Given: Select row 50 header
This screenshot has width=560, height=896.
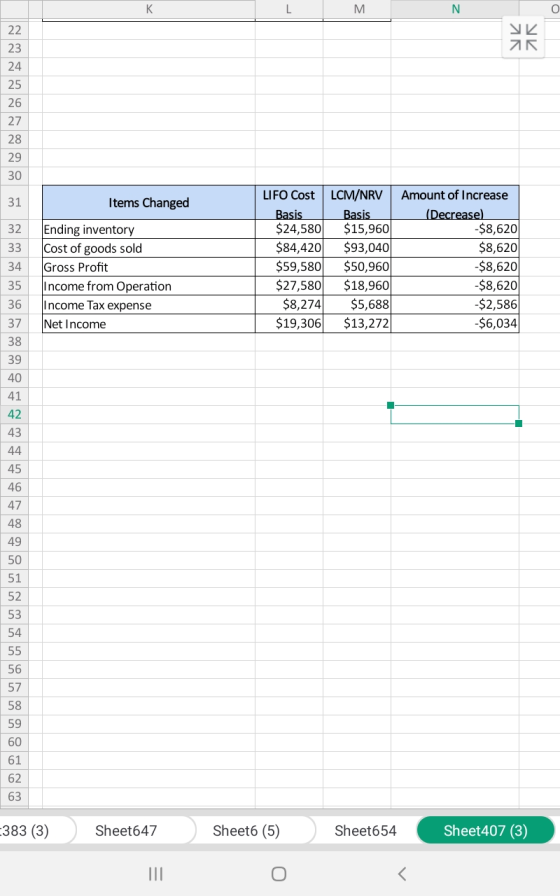Looking at the screenshot, I should pos(14,560).
